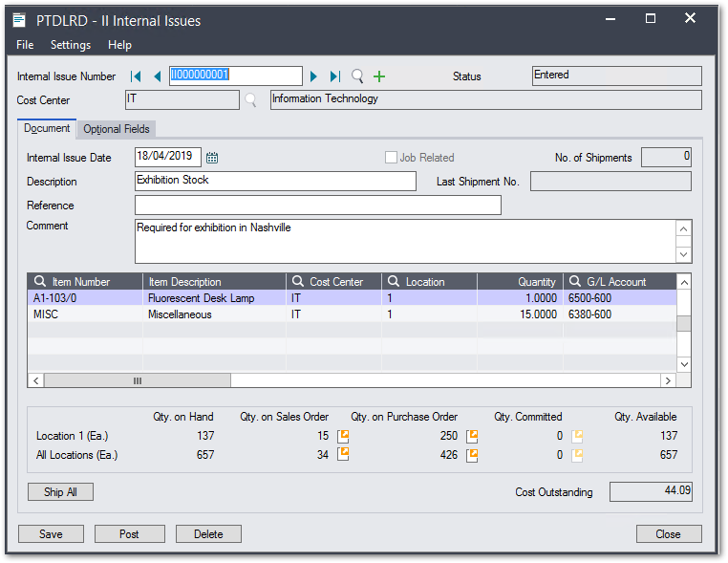Click the No. of Shipments field
728x563 pixels.
666,157
